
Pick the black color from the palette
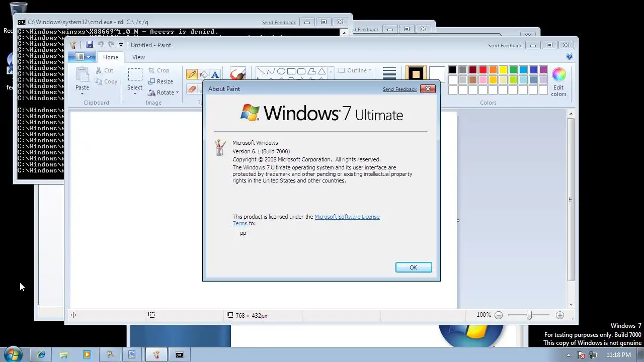coord(453,70)
